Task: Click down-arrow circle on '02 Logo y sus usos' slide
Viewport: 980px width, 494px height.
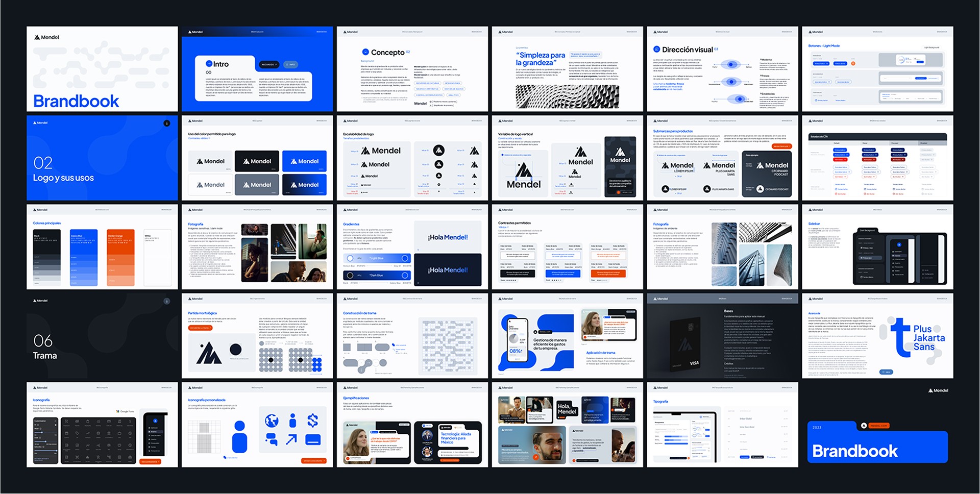Action: [166, 123]
